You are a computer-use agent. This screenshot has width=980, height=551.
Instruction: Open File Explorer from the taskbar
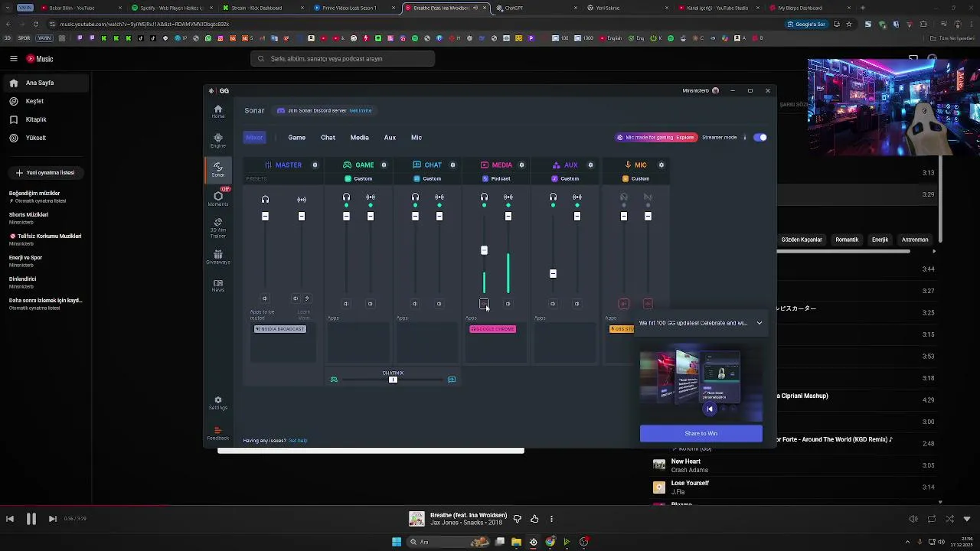[516, 542]
